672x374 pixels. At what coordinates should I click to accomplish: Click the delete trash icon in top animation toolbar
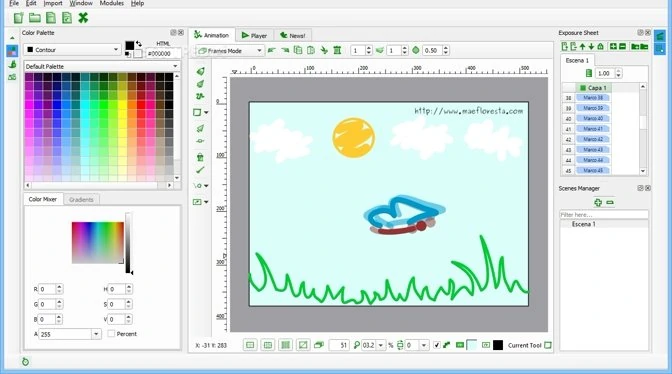tap(337, 51)
